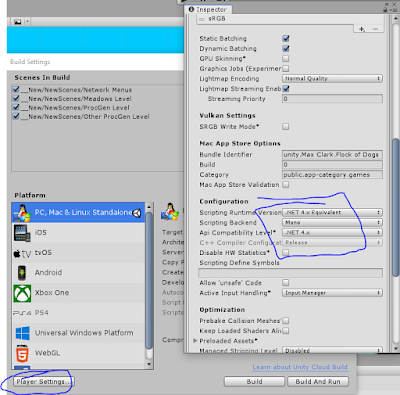Toggle the Static Batching checkbox
This screenshot has width=400, height=395.
click(x=286, y=38)
